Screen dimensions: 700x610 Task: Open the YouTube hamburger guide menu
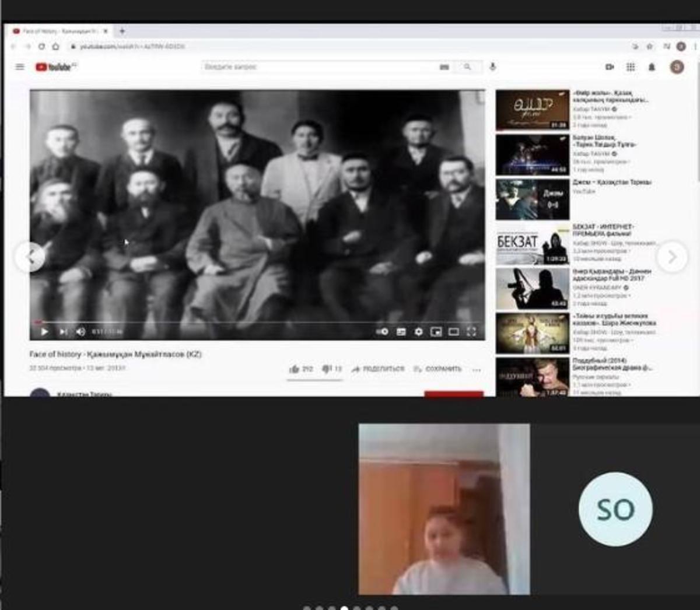20,67
